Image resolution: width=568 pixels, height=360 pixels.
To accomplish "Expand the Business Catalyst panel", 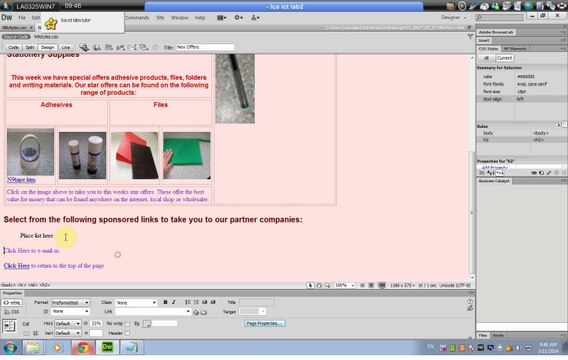I will point(494,181).
